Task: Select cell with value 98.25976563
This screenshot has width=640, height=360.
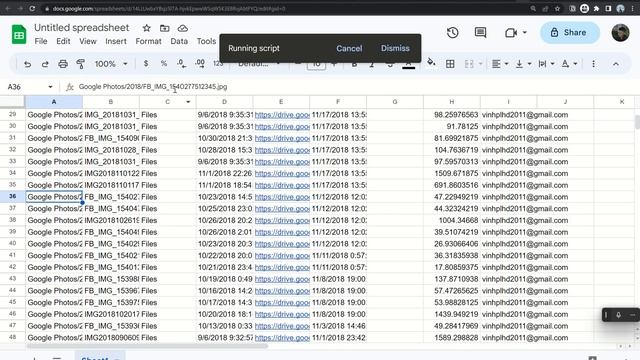Action: (x=452, y=115)
